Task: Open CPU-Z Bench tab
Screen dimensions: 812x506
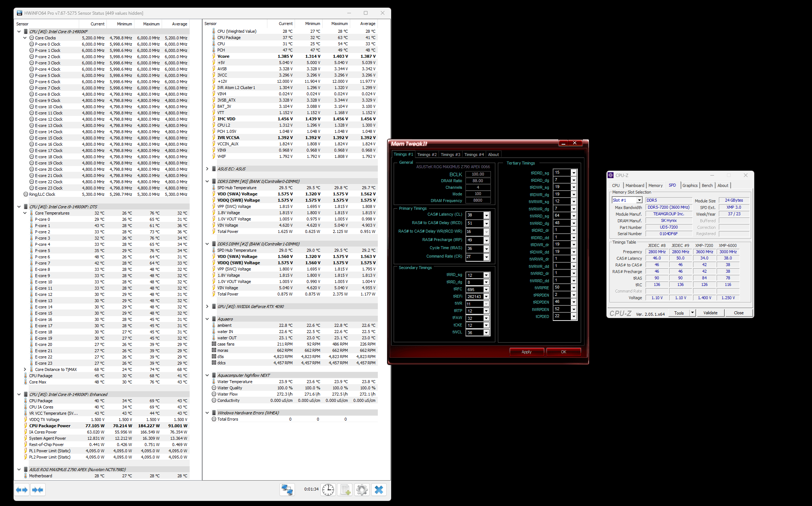Action: (707, 185)
